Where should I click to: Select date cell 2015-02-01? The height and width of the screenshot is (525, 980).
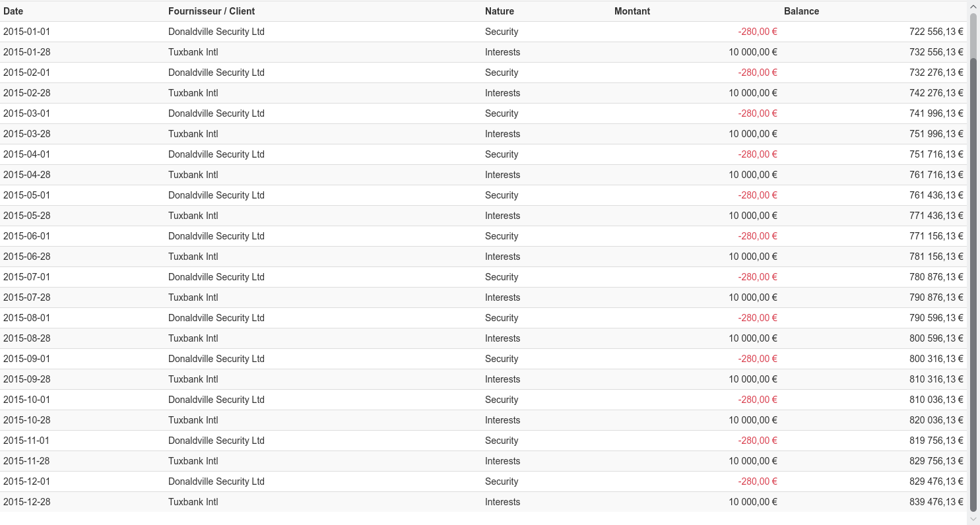pos(26,73)
